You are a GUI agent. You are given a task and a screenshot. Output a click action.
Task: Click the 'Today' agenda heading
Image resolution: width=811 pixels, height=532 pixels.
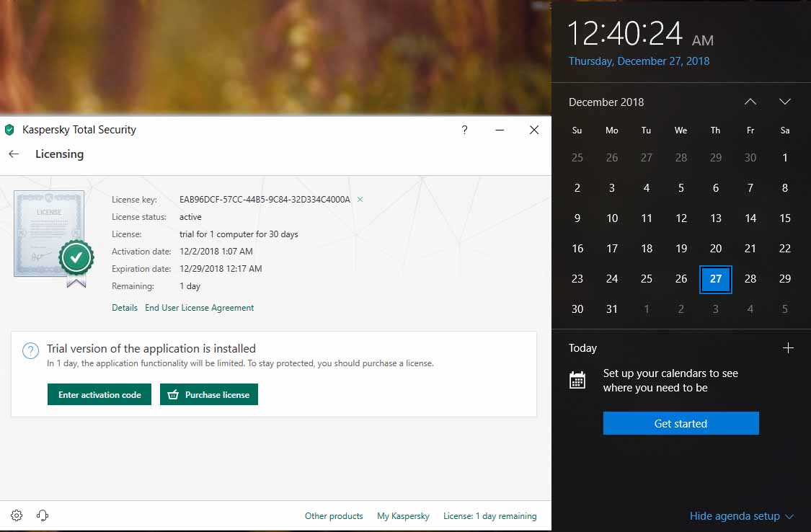[x=582, y=348]
